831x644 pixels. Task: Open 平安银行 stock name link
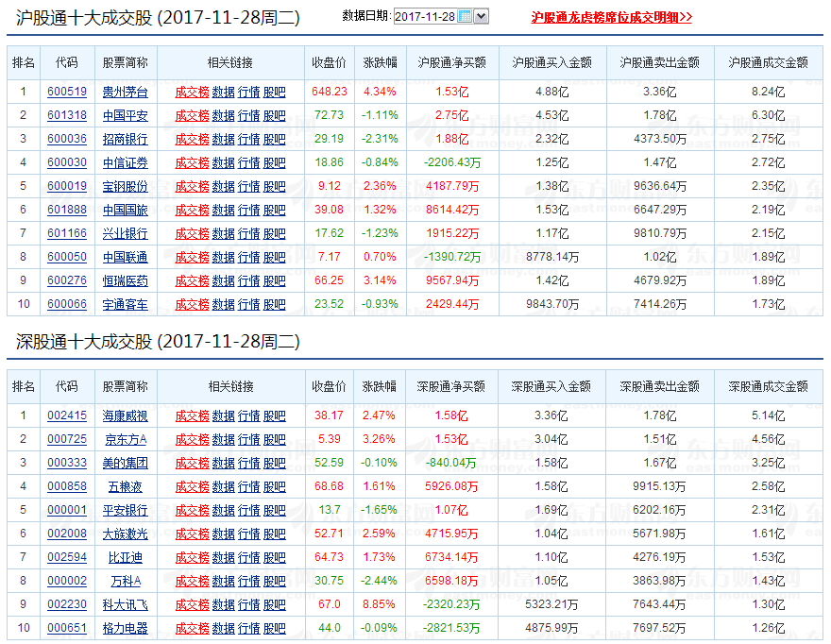(x=125, y=510)
